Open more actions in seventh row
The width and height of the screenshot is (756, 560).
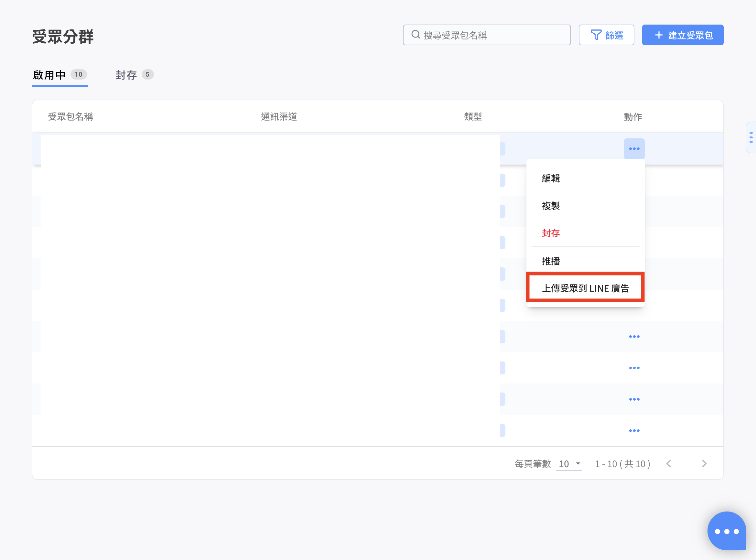click(x=634, y=337)
